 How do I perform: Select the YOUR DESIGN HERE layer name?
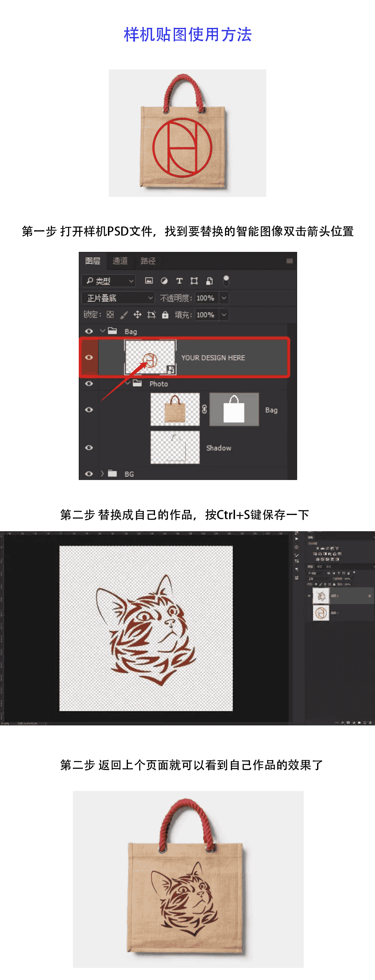pos(213,358)
